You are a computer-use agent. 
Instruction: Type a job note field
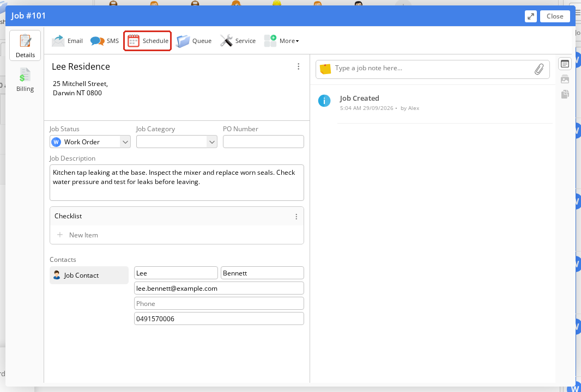[x=432, y=68]
